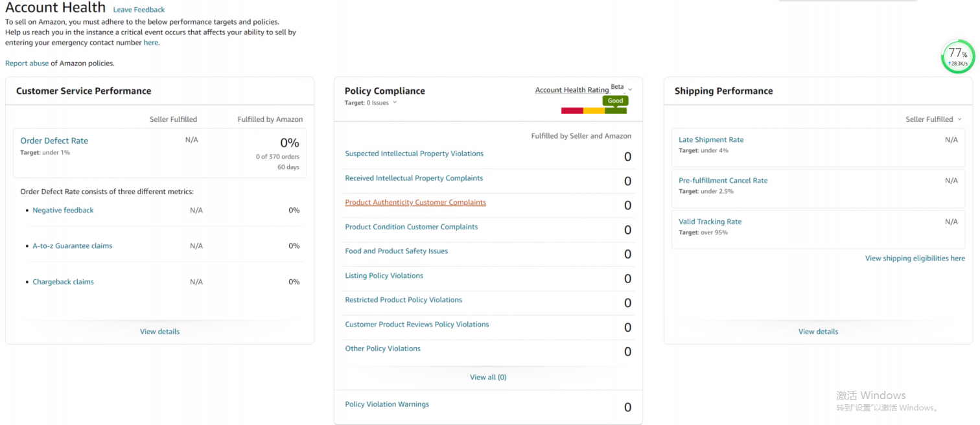Viewport: 980px width, 425px height.
Task: Click the count for Suspected Intellectual Property Violations
Action: [627, 157]
